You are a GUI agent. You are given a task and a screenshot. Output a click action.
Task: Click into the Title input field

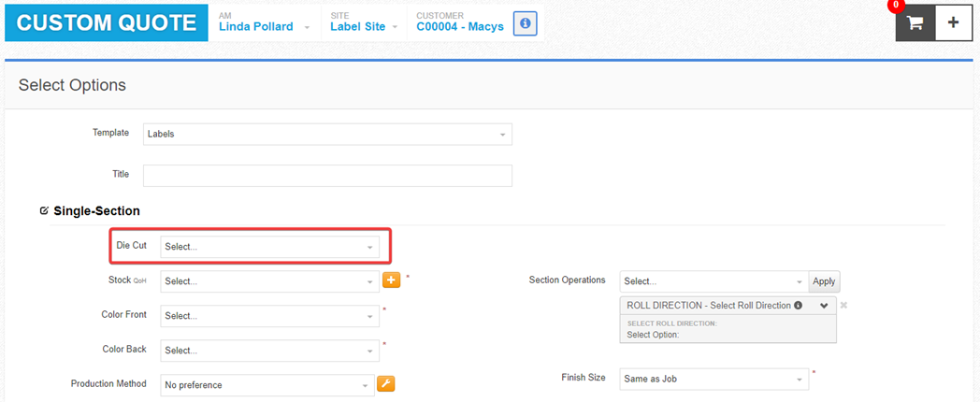coord(327,176)
